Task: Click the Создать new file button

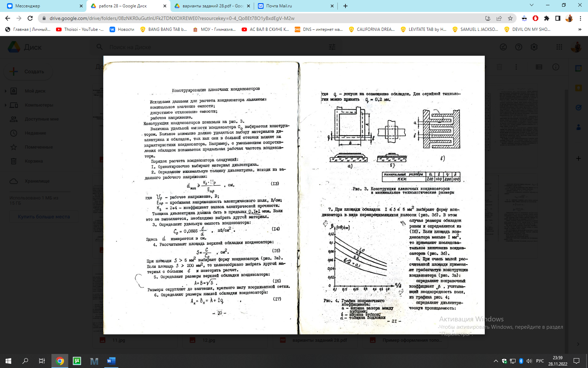Action: tap(28, 71)
